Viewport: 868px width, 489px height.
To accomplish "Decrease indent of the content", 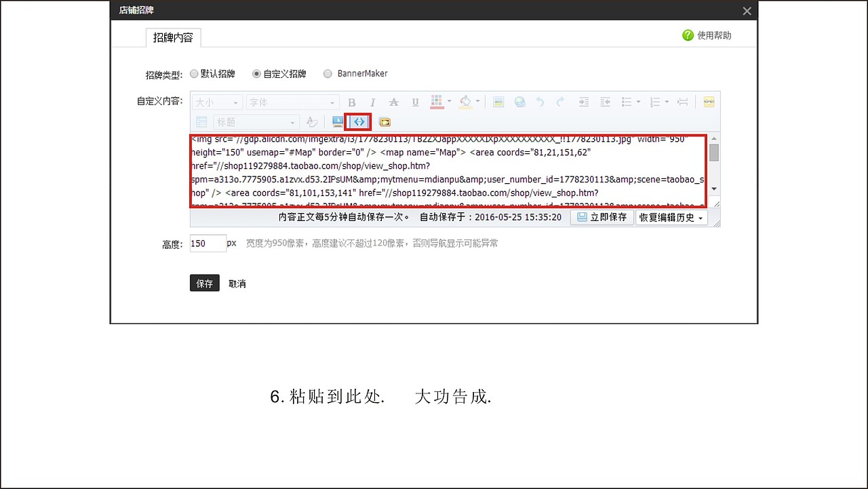I will pos(606,102).
